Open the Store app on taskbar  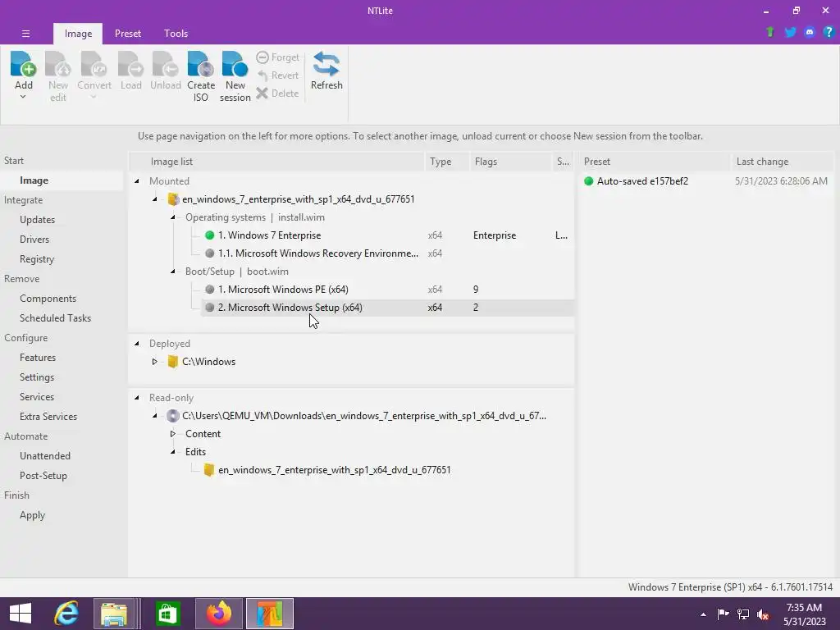coord(167,614)
